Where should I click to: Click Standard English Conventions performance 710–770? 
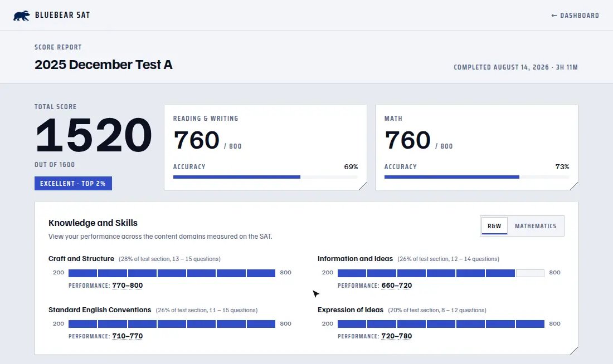coord(128,336)
